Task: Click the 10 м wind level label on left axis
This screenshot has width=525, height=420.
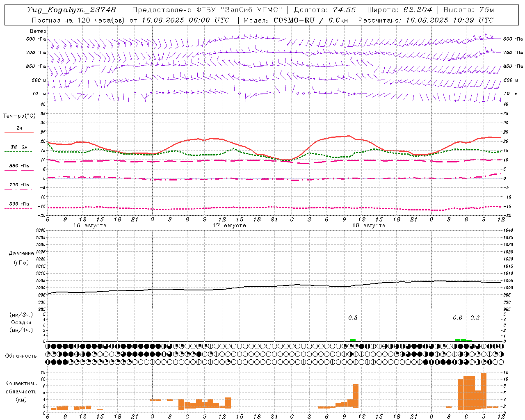Action: (x=39, y=94)
